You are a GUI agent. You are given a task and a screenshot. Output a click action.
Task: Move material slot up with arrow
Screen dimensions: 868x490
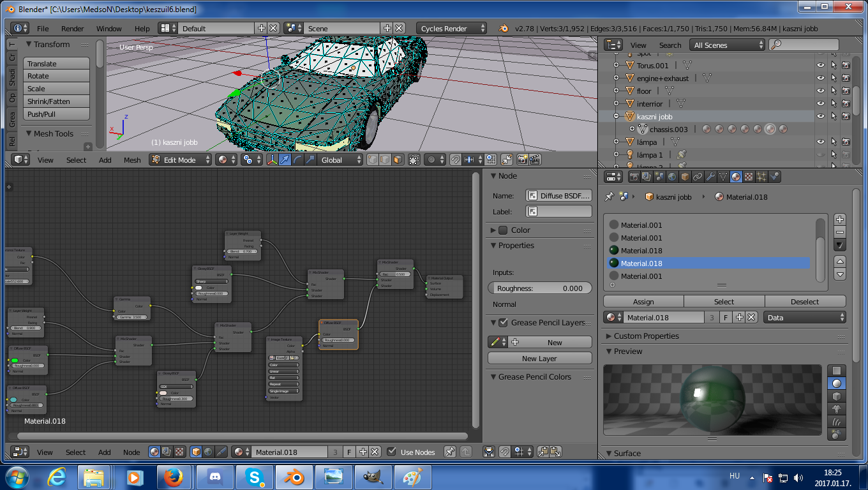(x=840, y=262)
